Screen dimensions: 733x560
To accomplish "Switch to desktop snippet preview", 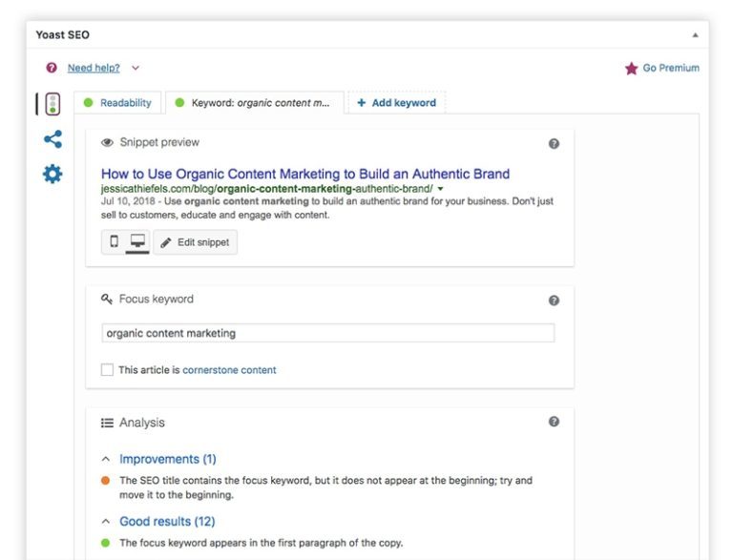I will [x=137, y=241].
